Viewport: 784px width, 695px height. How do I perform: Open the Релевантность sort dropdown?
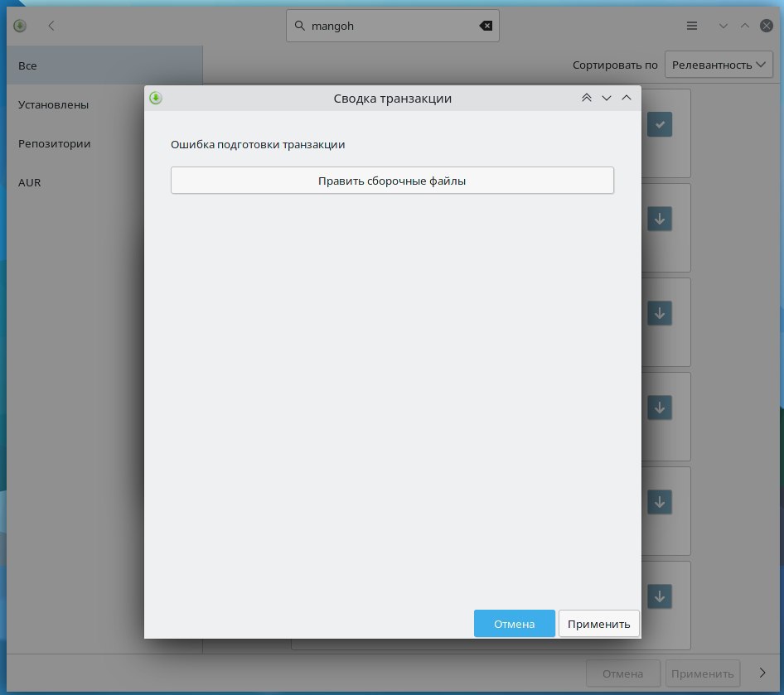tap(719, 65)
